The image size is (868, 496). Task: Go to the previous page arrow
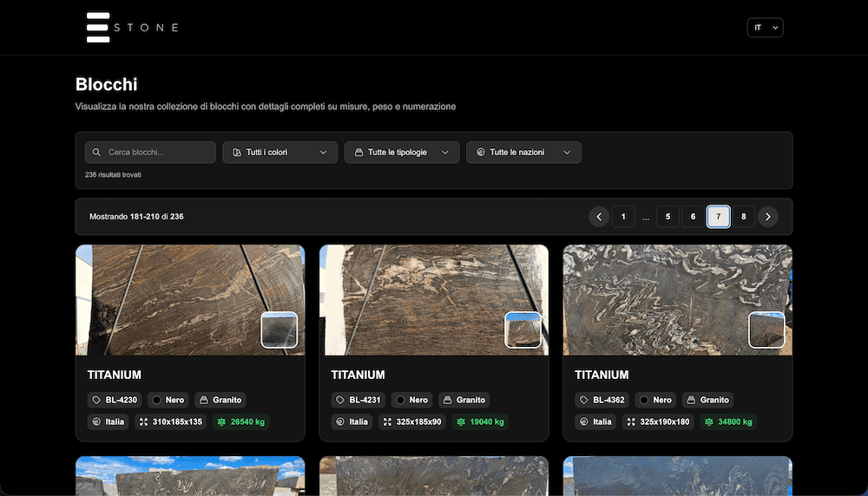click(599, 217)
